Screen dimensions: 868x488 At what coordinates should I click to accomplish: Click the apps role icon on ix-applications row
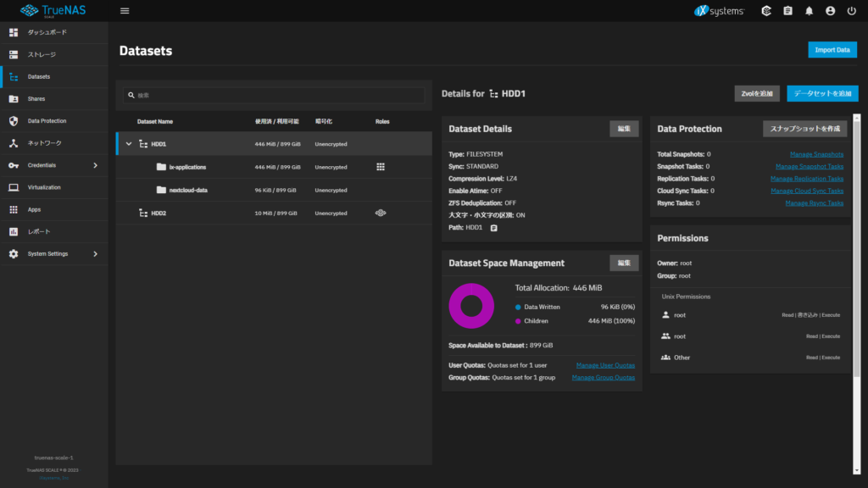(381, 167)
